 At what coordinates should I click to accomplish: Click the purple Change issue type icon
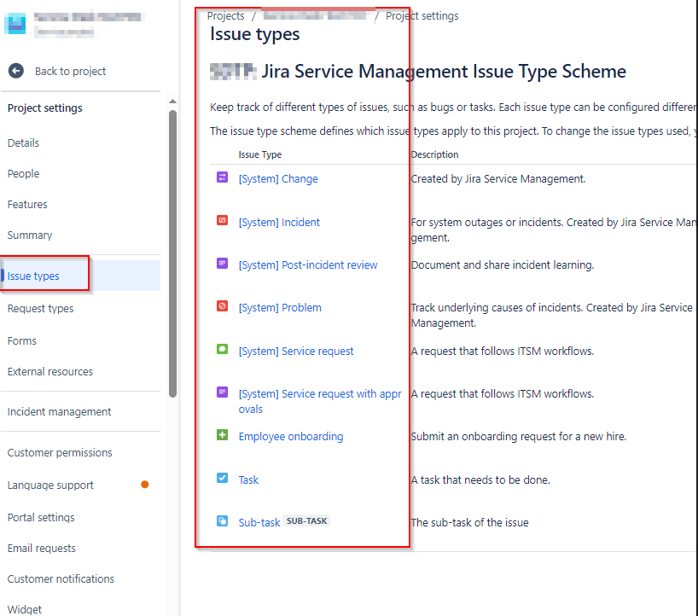(x=222, y=177)
